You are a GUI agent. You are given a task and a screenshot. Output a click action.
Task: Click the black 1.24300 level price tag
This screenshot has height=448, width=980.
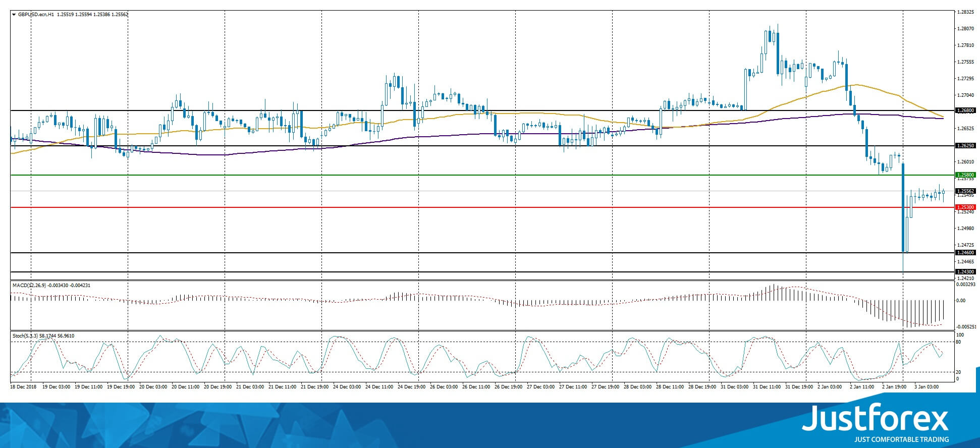point(966,272)
